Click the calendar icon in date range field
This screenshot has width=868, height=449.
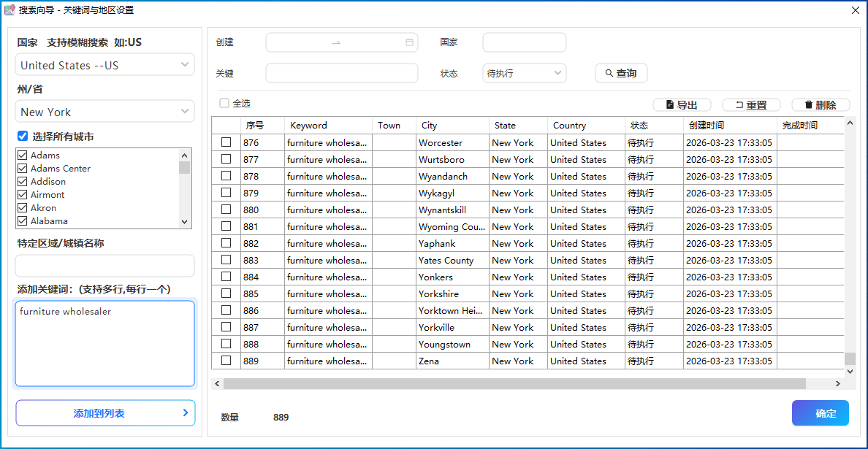click(x=409, y=42)
